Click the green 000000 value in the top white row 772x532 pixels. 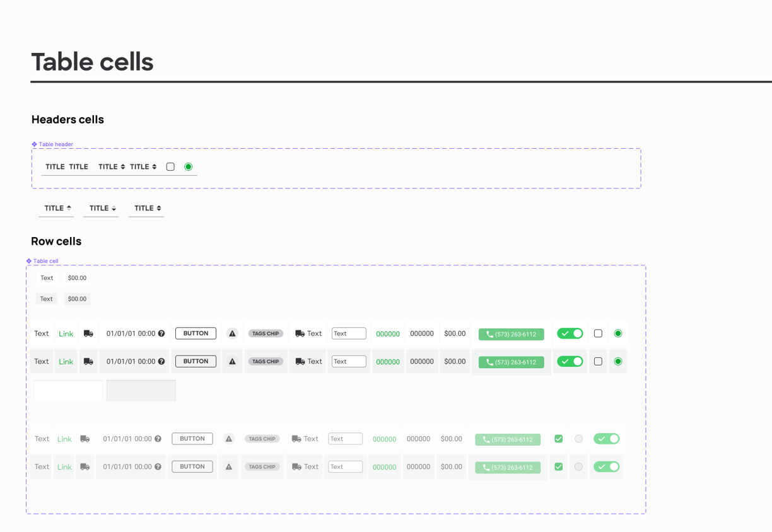pyautogui.click(x=388, y=334)
